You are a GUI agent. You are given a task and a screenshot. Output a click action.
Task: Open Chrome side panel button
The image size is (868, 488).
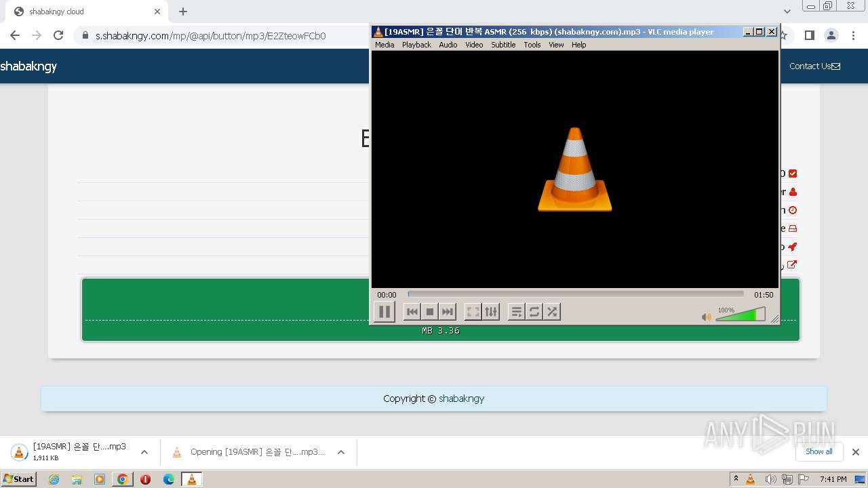point(809,35)
